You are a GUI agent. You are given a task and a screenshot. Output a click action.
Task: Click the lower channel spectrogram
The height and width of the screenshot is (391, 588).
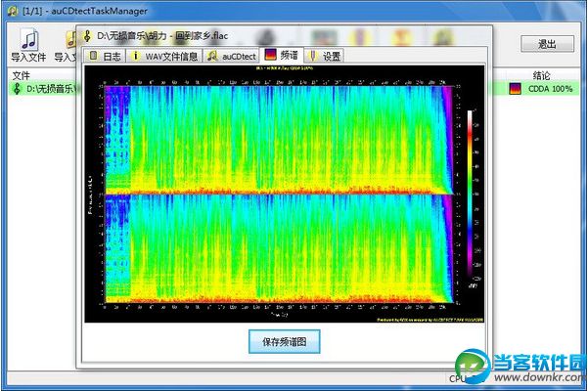pyautogui.click(x=279, y=249)
